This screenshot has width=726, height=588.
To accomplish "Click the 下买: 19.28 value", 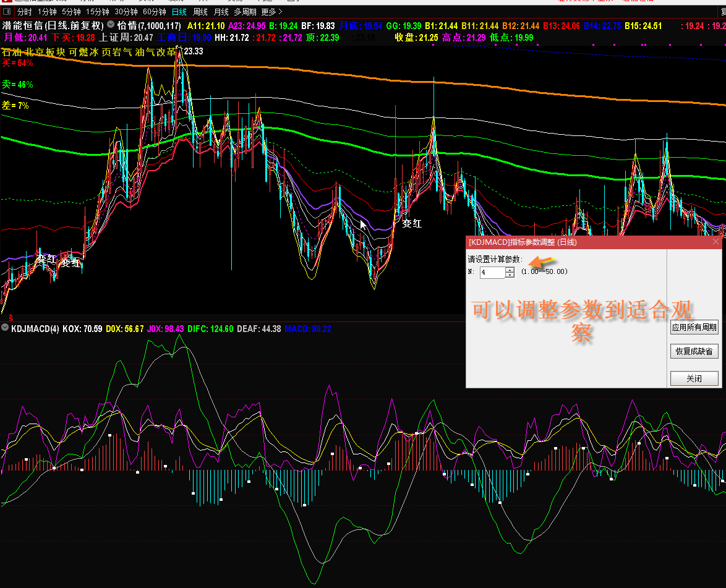I will point(73,38).
